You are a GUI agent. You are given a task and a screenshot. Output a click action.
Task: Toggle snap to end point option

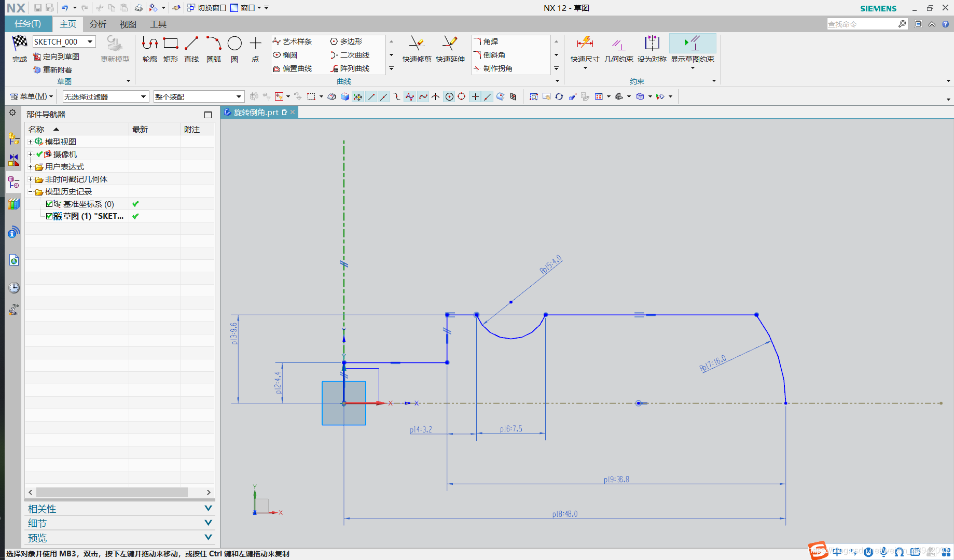(x=371, y=96)
